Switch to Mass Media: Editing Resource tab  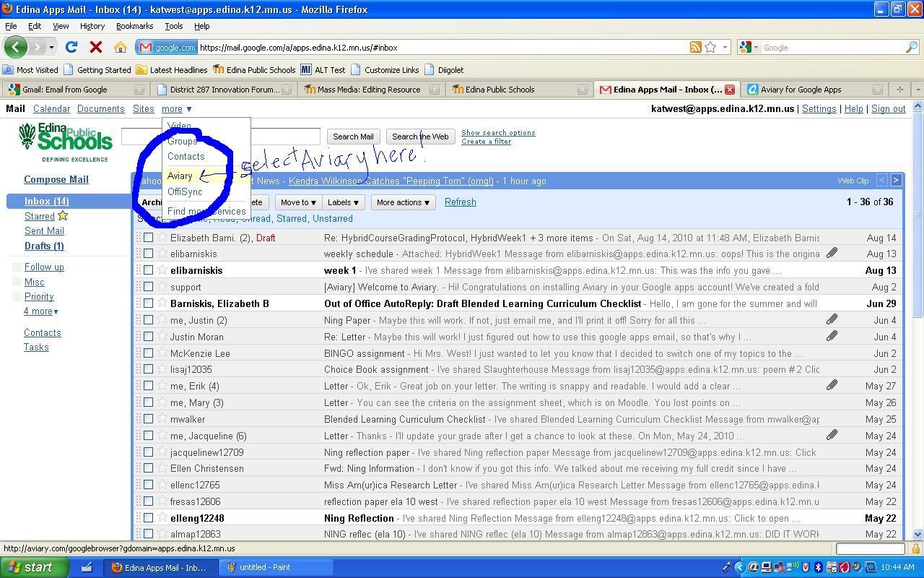point(370,90)
